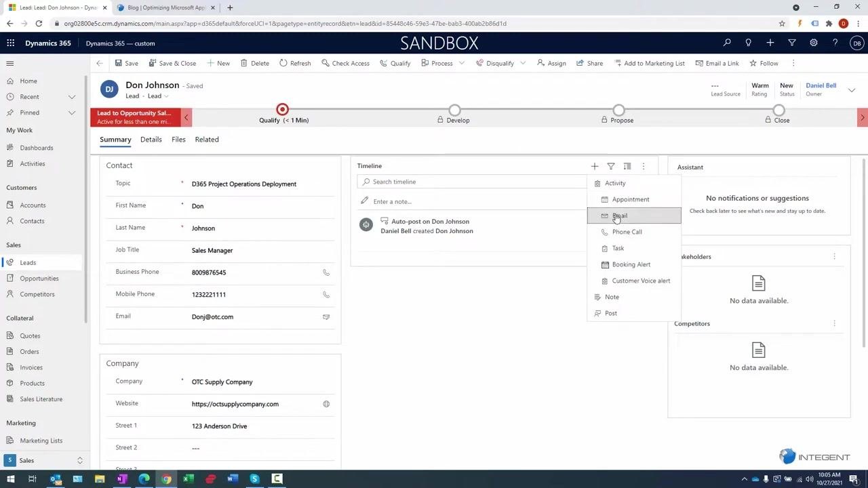868x488 pixels.
Task: Collapse the site map hamburger menu
Action: pos(10,63)
